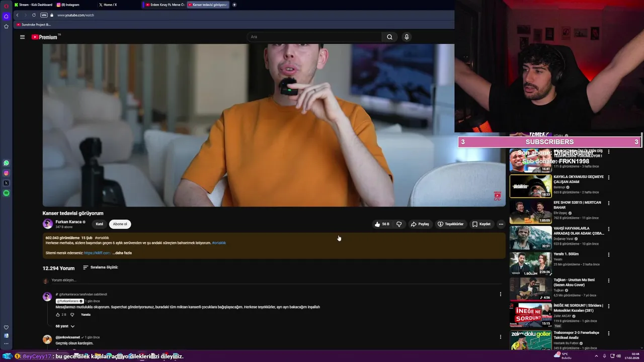Open WhatsApp in the sidebar

point(6,163)
